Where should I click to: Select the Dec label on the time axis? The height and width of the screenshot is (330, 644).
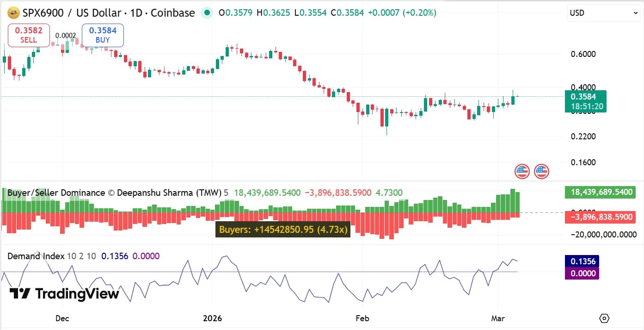[x=62, y=318]
